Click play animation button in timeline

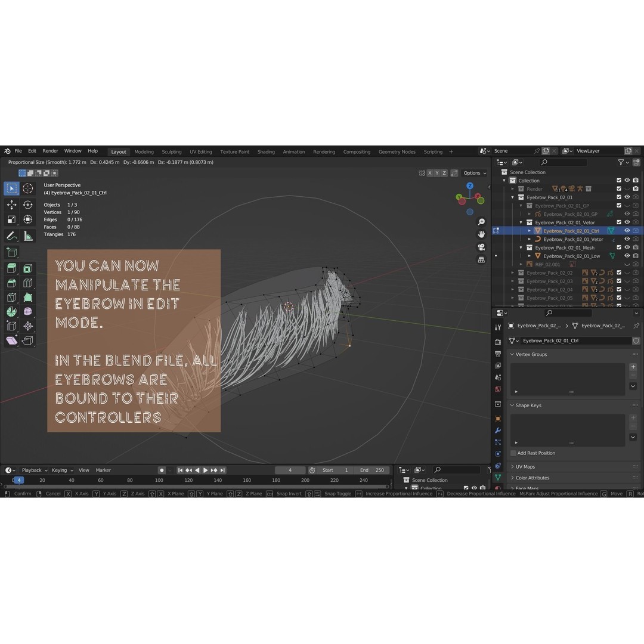[205, 470]
